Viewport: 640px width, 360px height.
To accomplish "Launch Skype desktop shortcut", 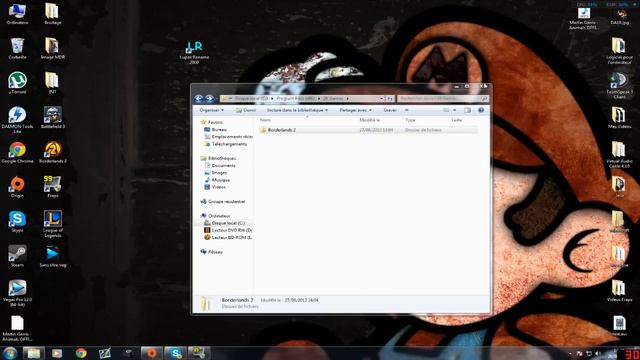I will (17, 222).
